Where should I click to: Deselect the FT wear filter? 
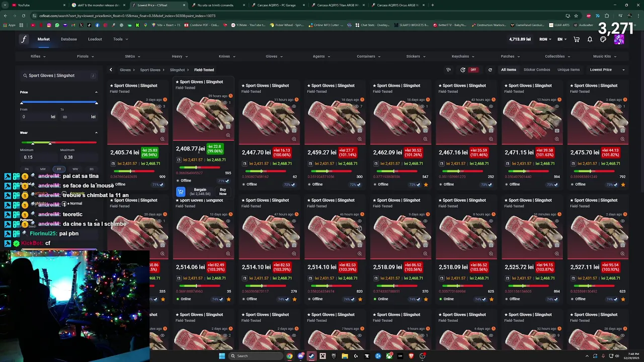[x=59, y=169]
